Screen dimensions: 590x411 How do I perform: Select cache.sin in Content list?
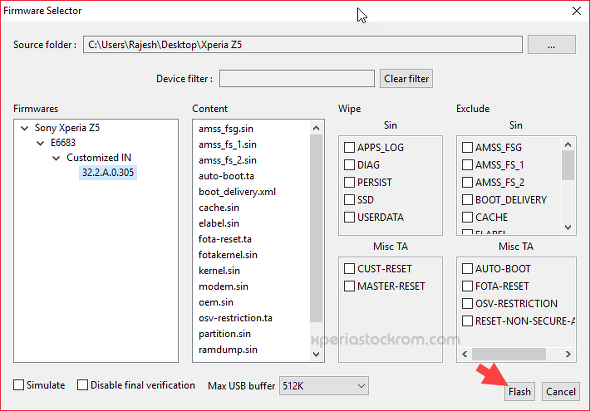[x=219, y=208]
